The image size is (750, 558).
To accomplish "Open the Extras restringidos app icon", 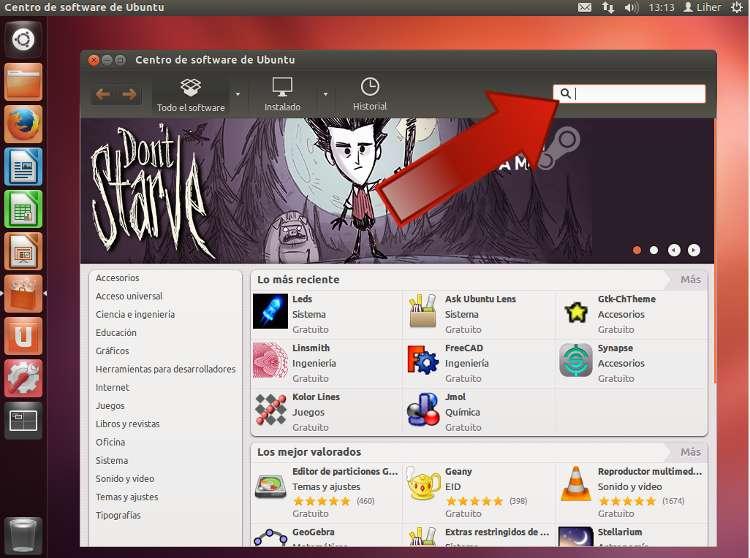I will pyautogui.click(x=423, y=537).
